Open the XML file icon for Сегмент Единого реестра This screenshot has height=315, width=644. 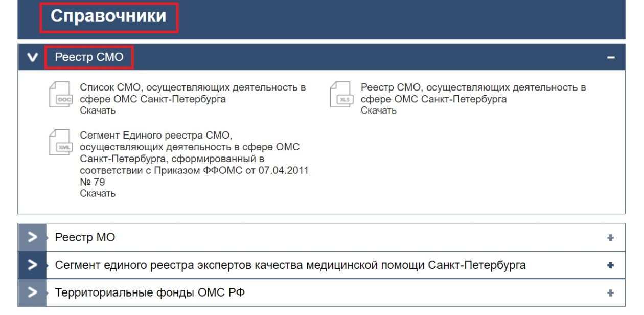pos(61,143)
